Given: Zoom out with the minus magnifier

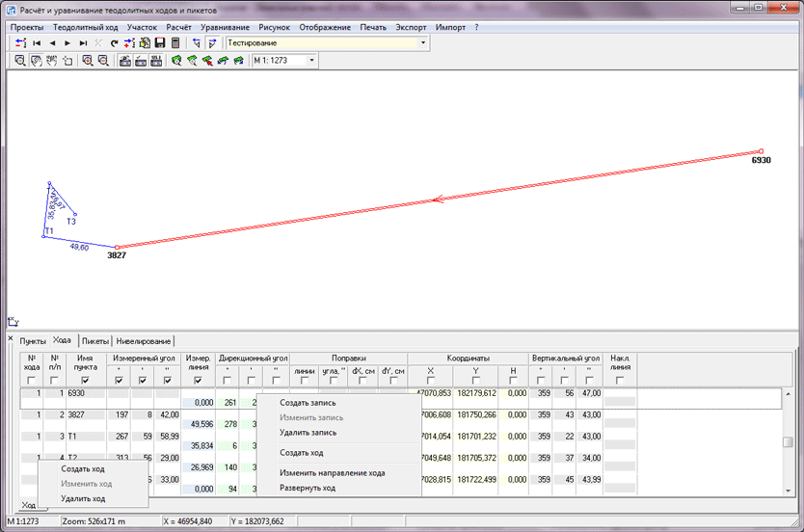Looking at the screenshot, I should [103, 61].
